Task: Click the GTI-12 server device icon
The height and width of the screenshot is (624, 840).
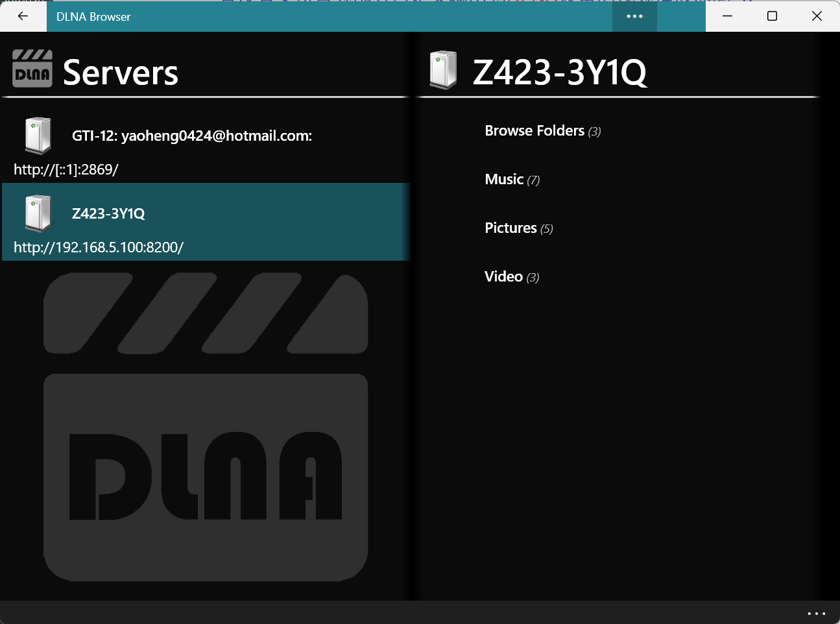Action: click(38, 136)
